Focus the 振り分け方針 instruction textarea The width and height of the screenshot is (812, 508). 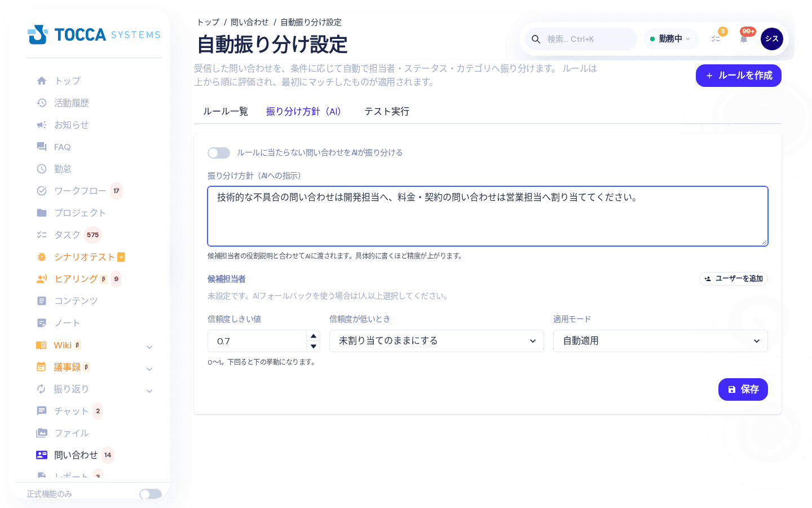[488, 216]
